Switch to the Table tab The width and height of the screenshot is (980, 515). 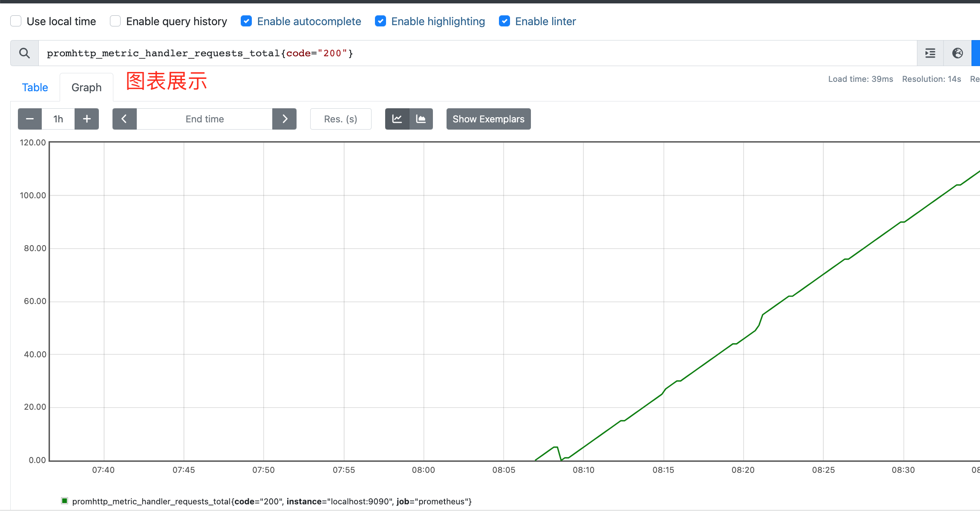(35, 87)
